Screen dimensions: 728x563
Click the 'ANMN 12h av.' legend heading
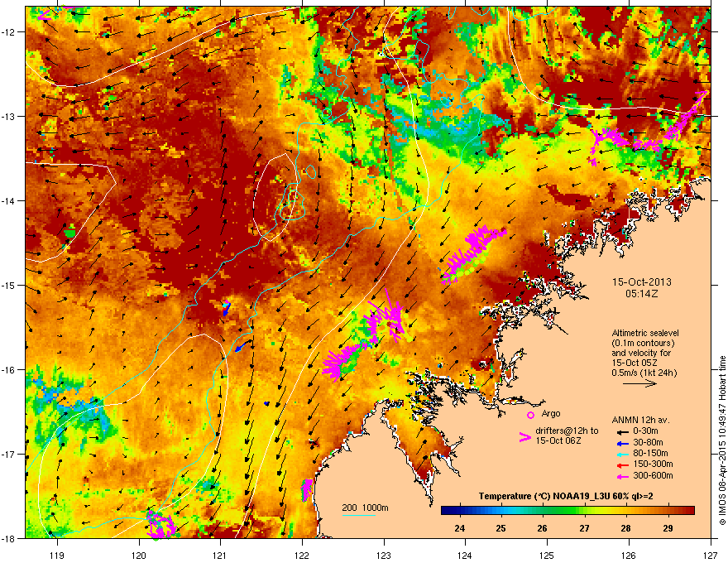[640, 420]
